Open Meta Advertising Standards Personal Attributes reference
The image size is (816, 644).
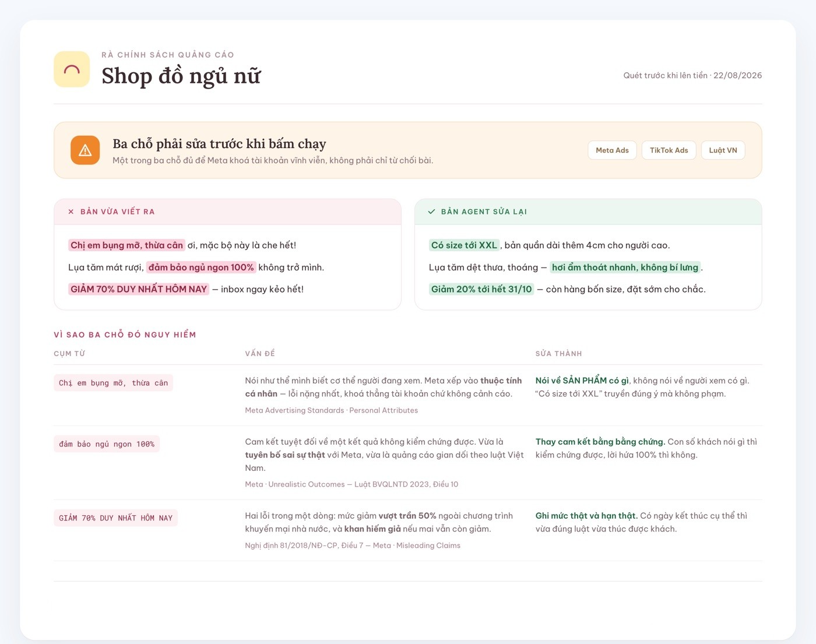[x=332, y=410]
